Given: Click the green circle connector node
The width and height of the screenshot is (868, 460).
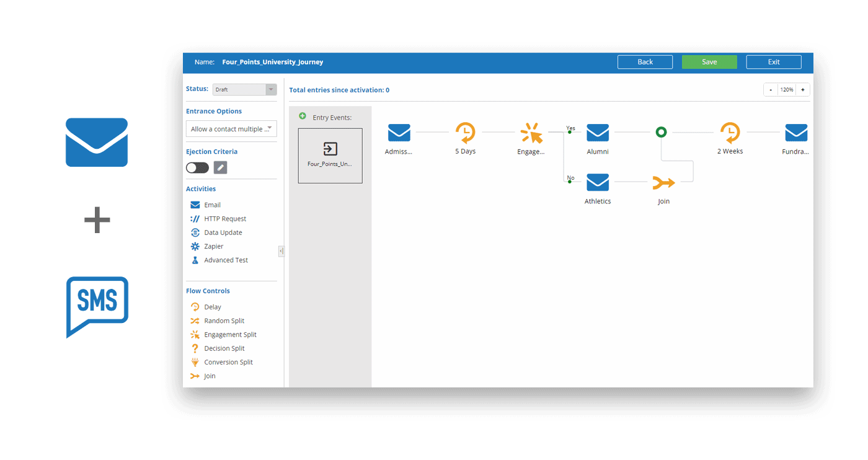Looking at the screenshot, I should pyautogui.click(x=662, y=132).
